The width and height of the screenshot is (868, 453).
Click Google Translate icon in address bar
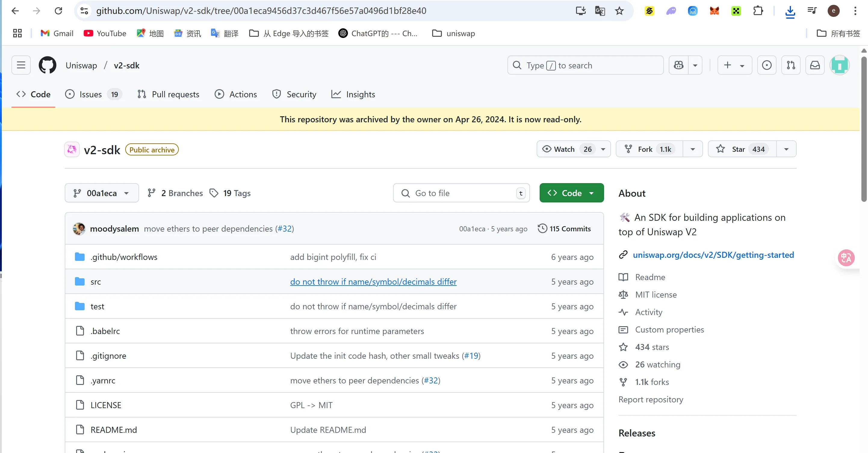(600, 11)
